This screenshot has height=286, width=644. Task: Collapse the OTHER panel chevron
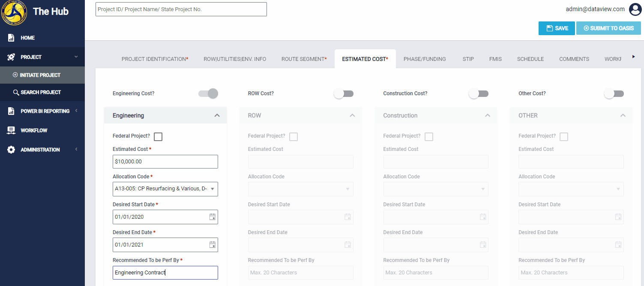pyautogui.click(x=623, y=115)
